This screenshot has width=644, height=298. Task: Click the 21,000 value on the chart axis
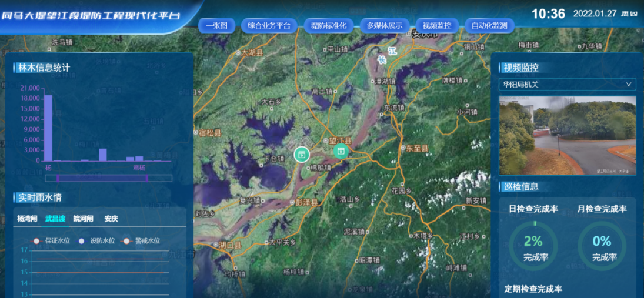[x=31, y=88]
